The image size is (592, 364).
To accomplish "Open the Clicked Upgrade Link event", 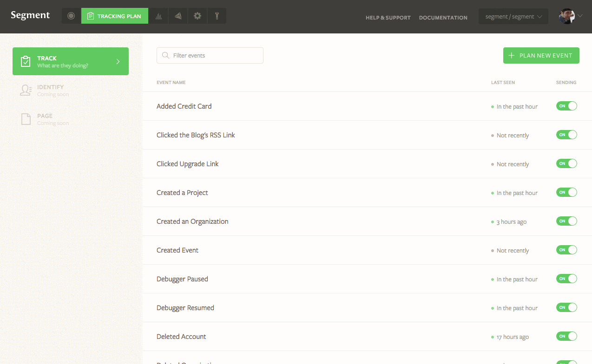I will click(187, 164).
